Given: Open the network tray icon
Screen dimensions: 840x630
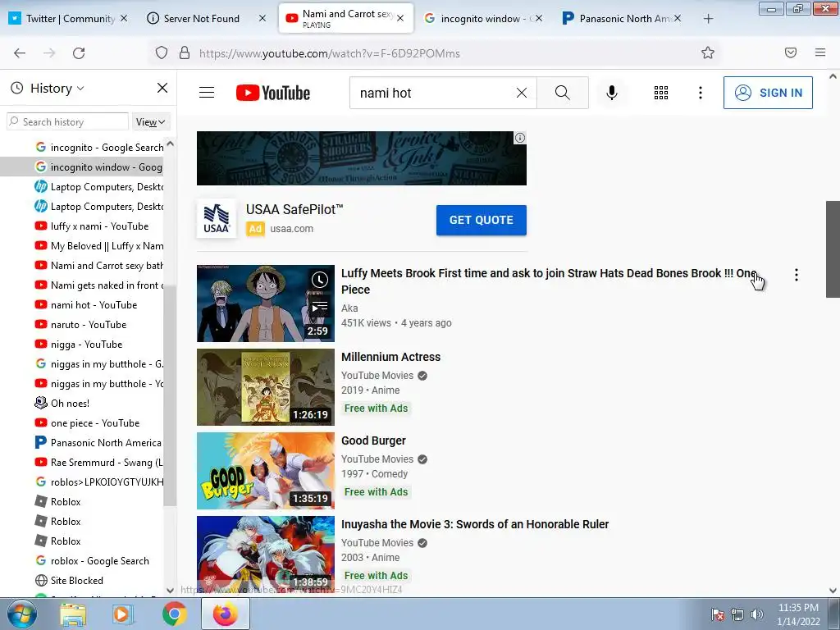Looking at the screenshot, I should pyautogui.click(x=737, y=614).
